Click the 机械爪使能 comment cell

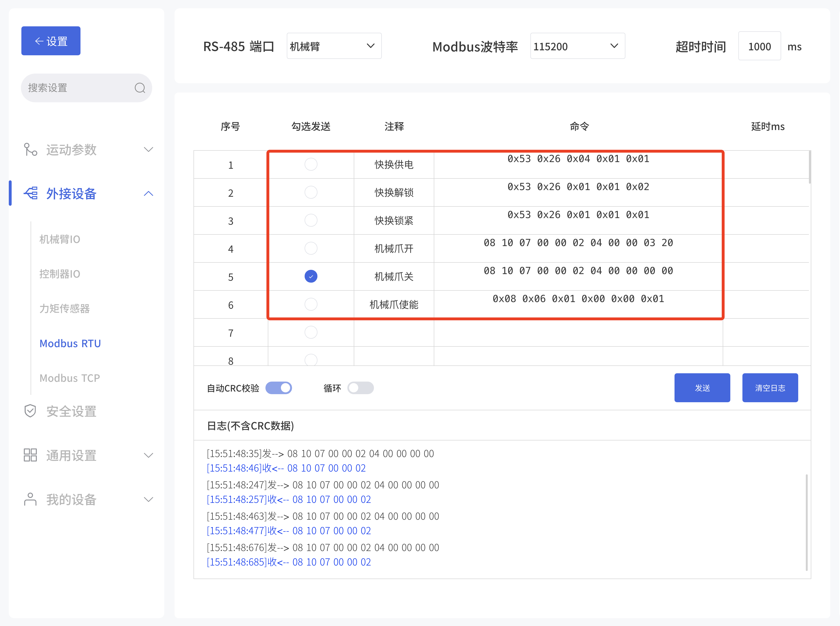tap(394, 305)
